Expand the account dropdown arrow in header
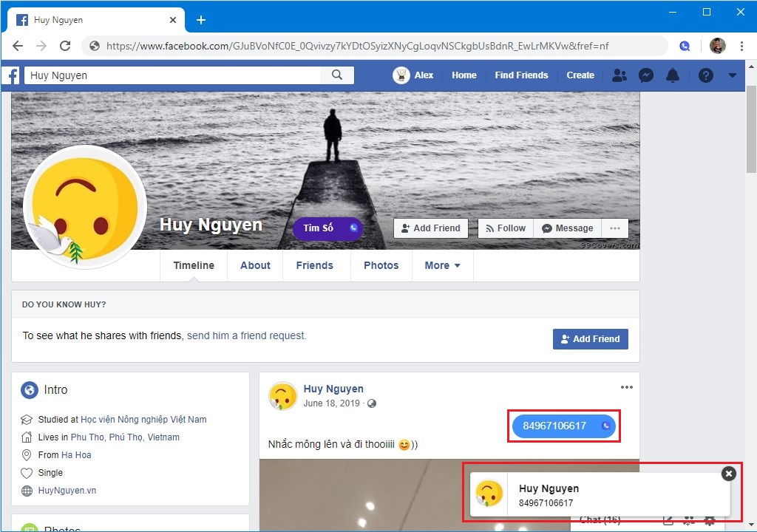The image size is (757, 532). [x=733, y=75]
